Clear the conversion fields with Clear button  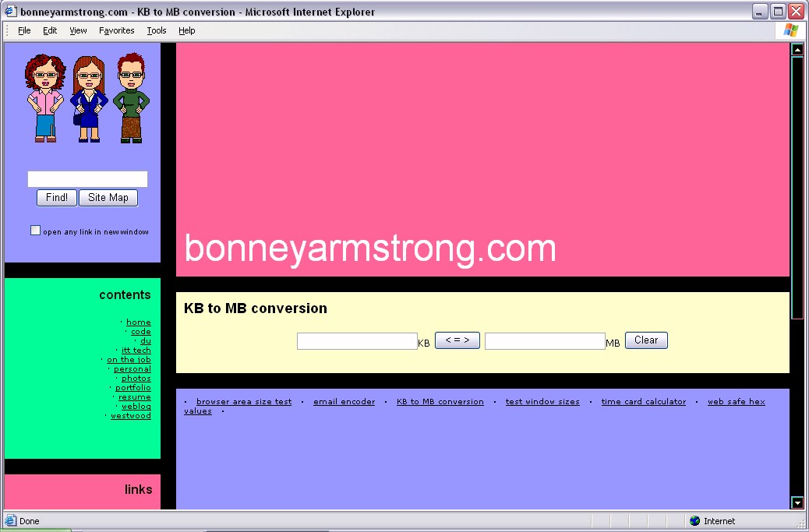click(646, 340)
